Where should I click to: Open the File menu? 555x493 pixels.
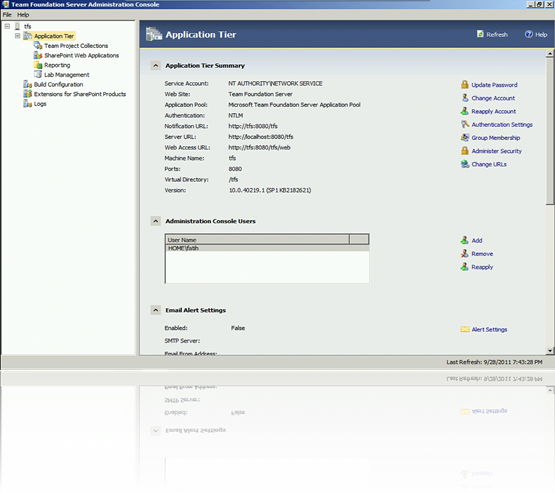(7, 15)
